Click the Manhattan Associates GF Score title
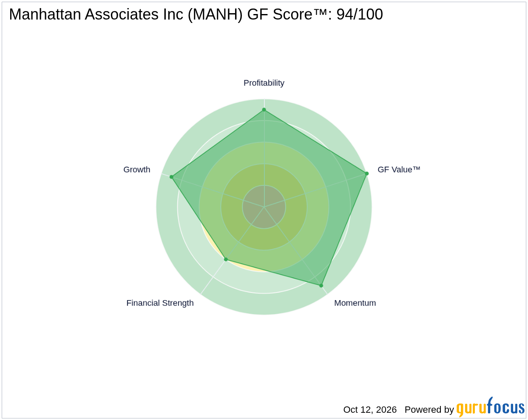The width and height of the screenshot is (528, 420). 196,14
